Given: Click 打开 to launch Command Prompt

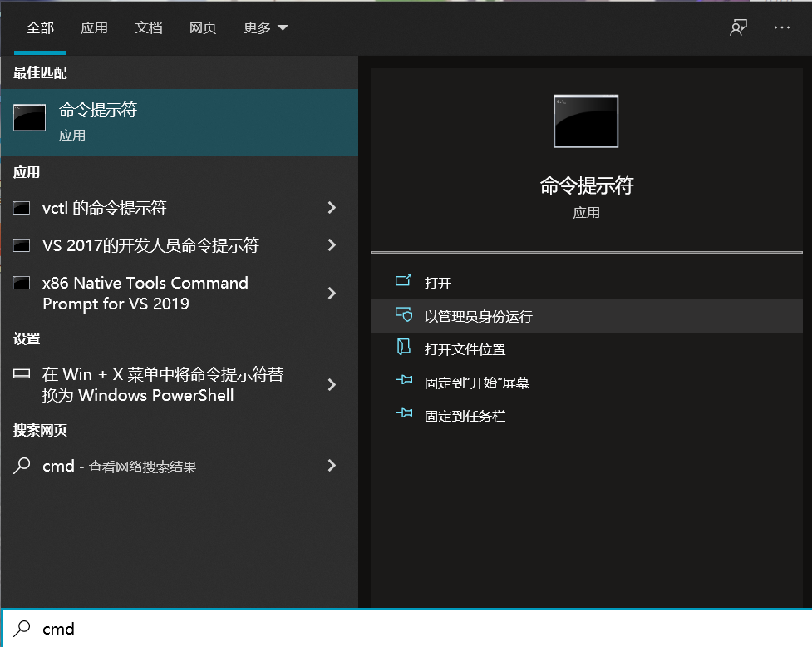Looking at the screenshot, I should tap(587, 283).
